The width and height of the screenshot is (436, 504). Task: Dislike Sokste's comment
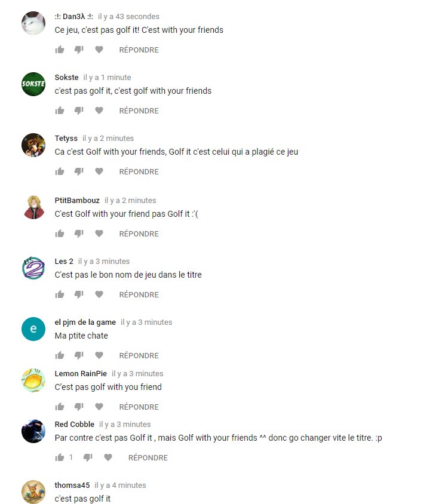pyautogui.click(x=79, y=110)
